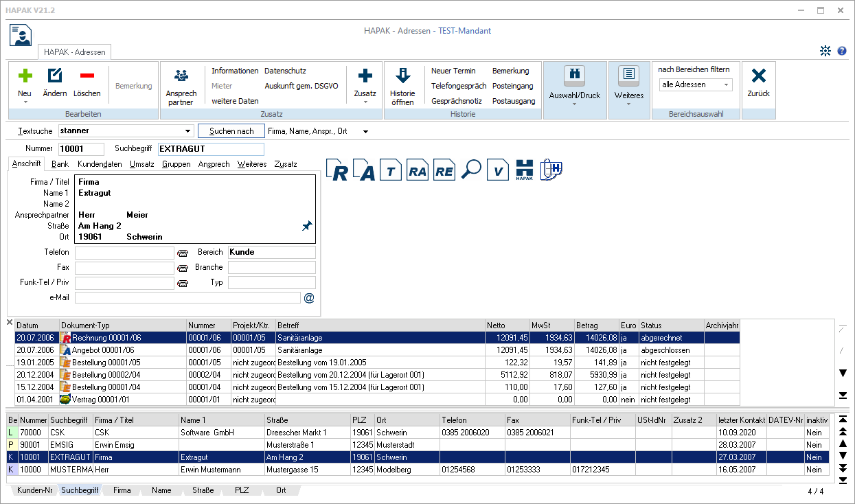The image size is (855, 504).
Task: Sort address list by PLZ tab
Action: (242, 490)
